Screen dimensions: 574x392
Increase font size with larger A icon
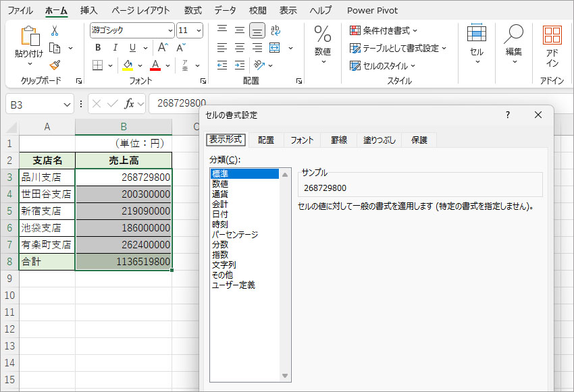163,47
